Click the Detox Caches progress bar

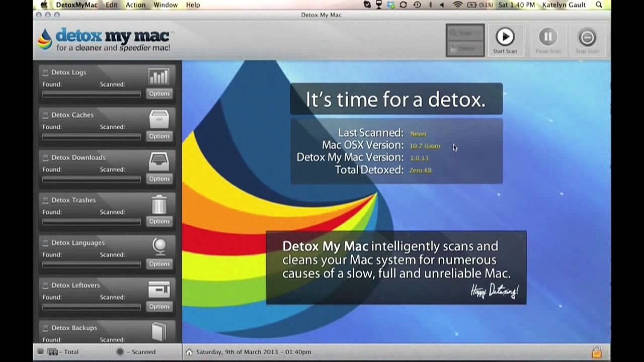[x=92, y=137]
